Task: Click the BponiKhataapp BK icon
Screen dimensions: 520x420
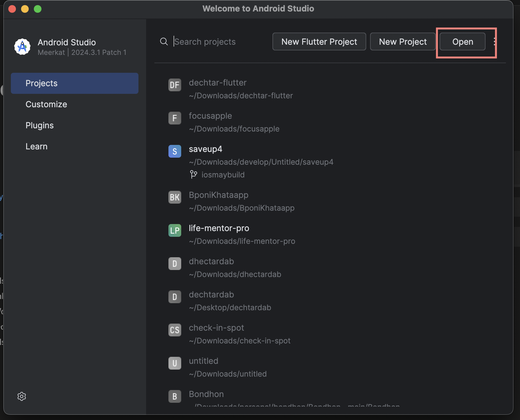Action: pos(175,197)
